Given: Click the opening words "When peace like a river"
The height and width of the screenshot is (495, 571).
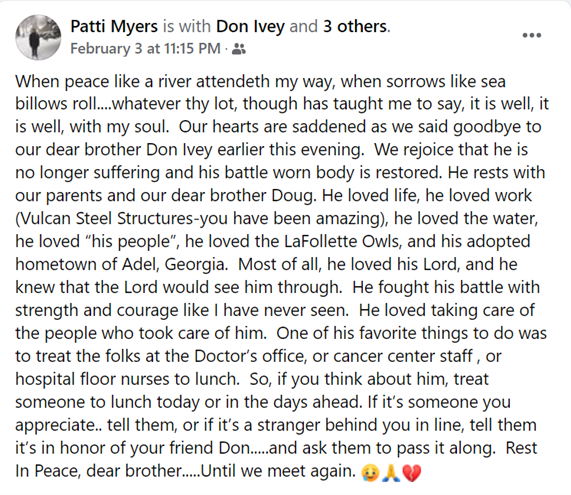Looking at the screenshot, I should point(103,81).
